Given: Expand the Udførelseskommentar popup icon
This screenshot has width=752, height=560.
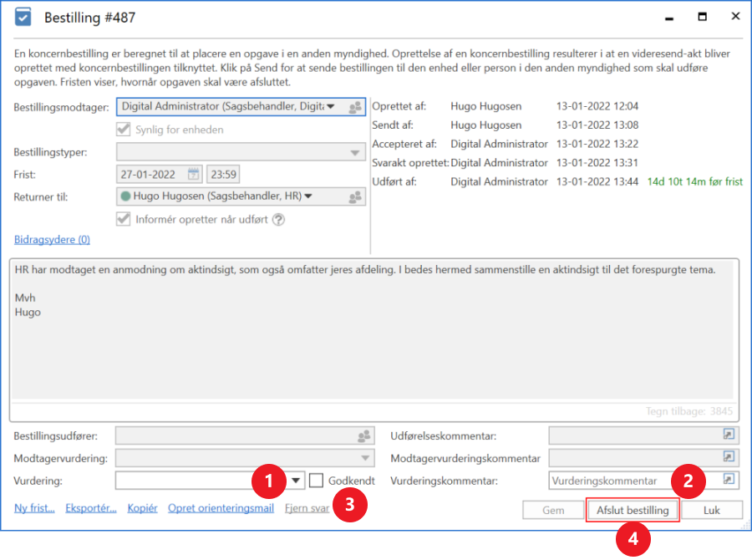Looking at the screenshot, I should 729,435.
